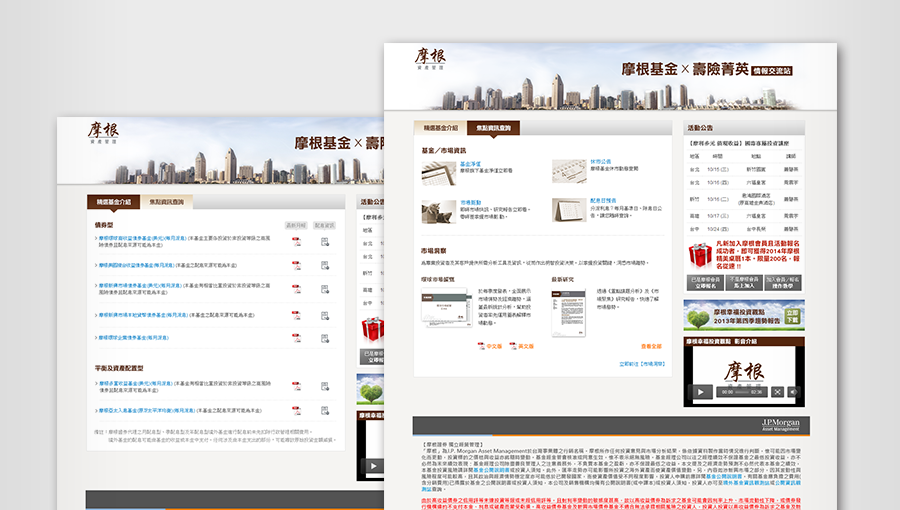Screen dimensions: 900x510
Task: Toggle fullscreen on the 摩根 video player
Action: click(x=777, y=392)
